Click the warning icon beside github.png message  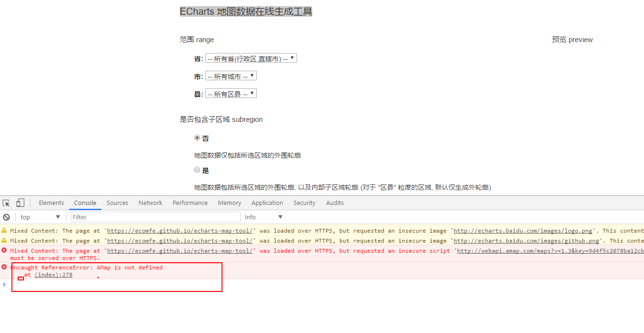4,241
